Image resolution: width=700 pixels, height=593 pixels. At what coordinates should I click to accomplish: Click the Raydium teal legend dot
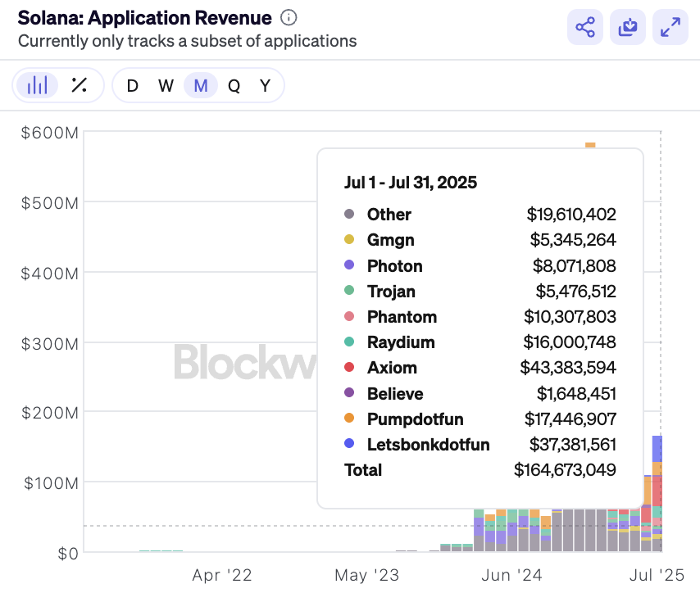coord(351,342)
